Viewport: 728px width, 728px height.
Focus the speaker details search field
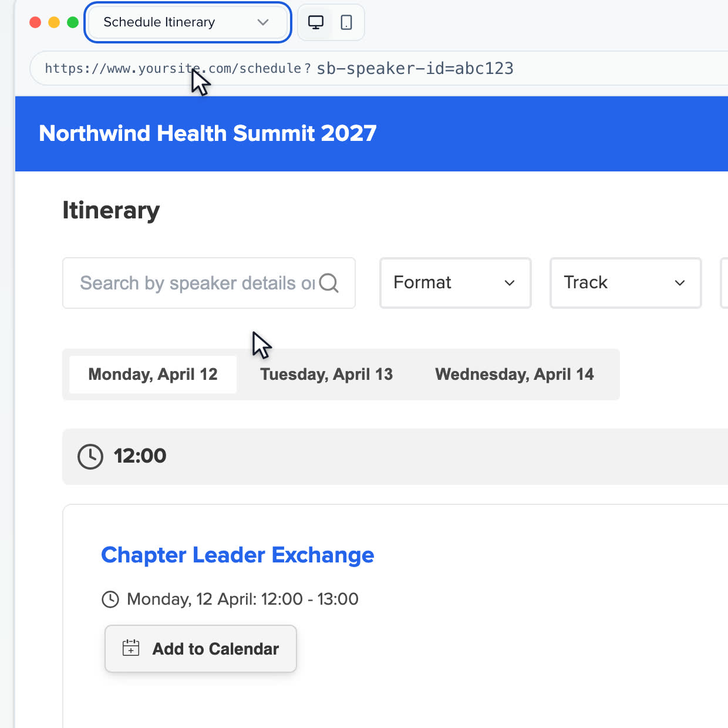point(209,283)
